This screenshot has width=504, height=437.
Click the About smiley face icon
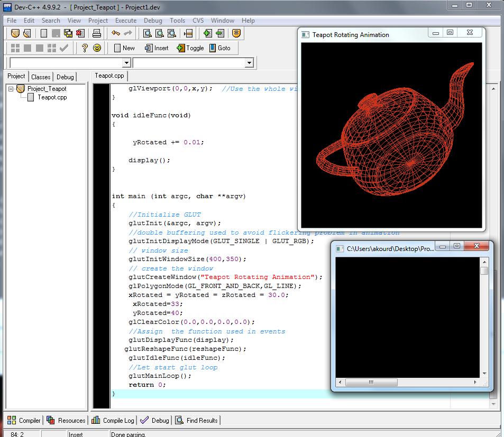click(x=97, y=48)
